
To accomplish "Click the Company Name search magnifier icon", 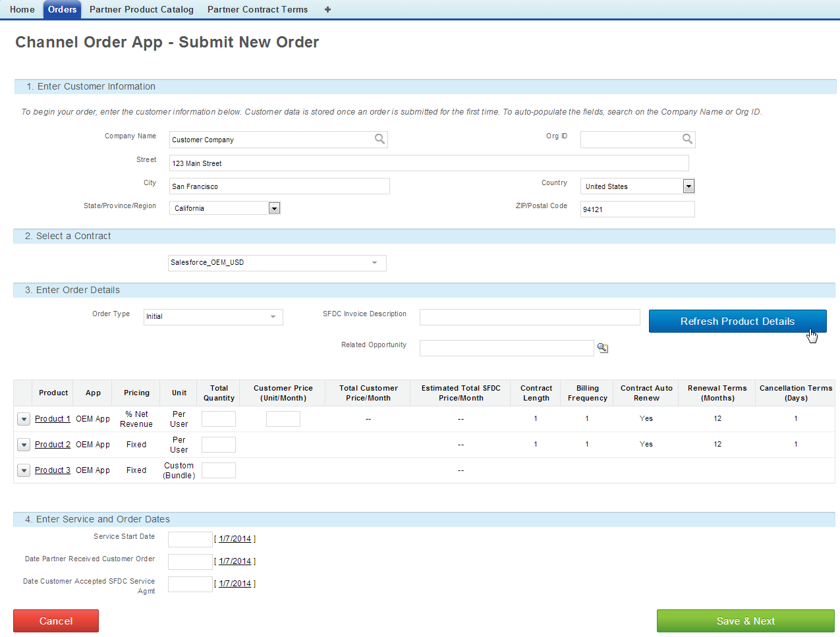I will [x=379, y=139].
